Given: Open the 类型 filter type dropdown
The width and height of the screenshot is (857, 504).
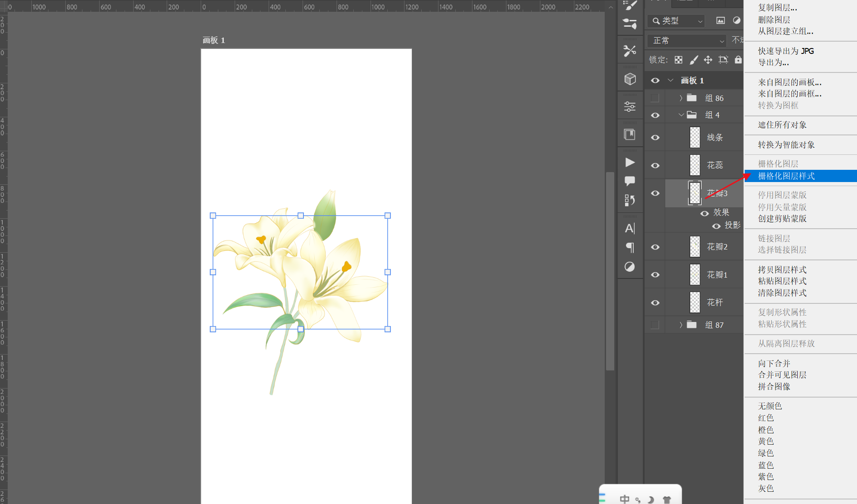Looking at the screenshot, I should pos(676,21).
